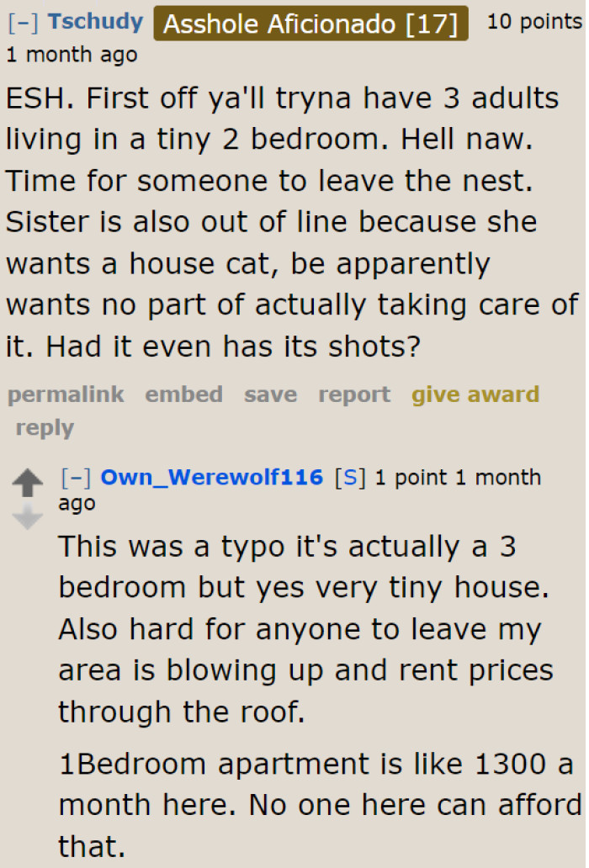Click the '1 month ago' timestamp on Tschudy's comment

[72, 55]
